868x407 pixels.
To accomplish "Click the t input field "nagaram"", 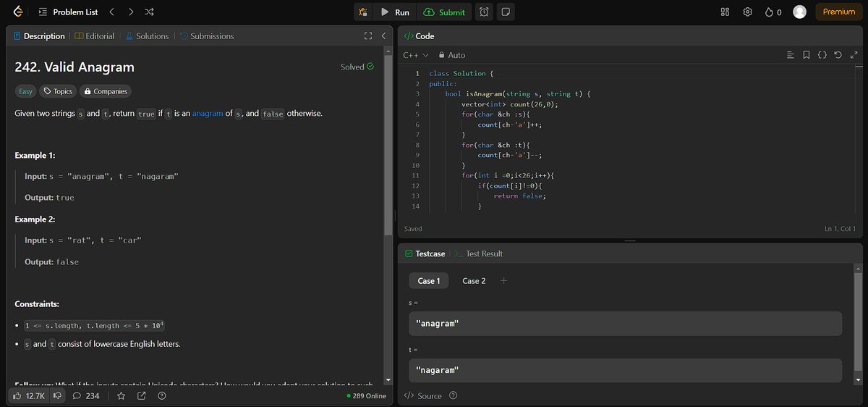I will pyautogui.click(x=625, y=371).
